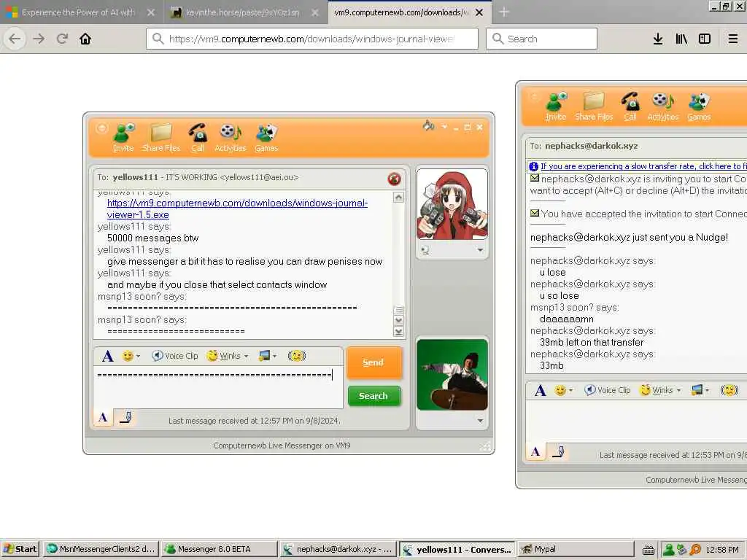Open emoticon picker in nephacks toolbar

coord(563,391)
